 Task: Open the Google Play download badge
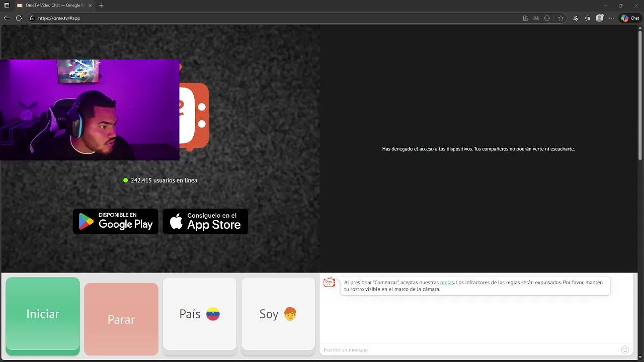(x=116, y=221)
